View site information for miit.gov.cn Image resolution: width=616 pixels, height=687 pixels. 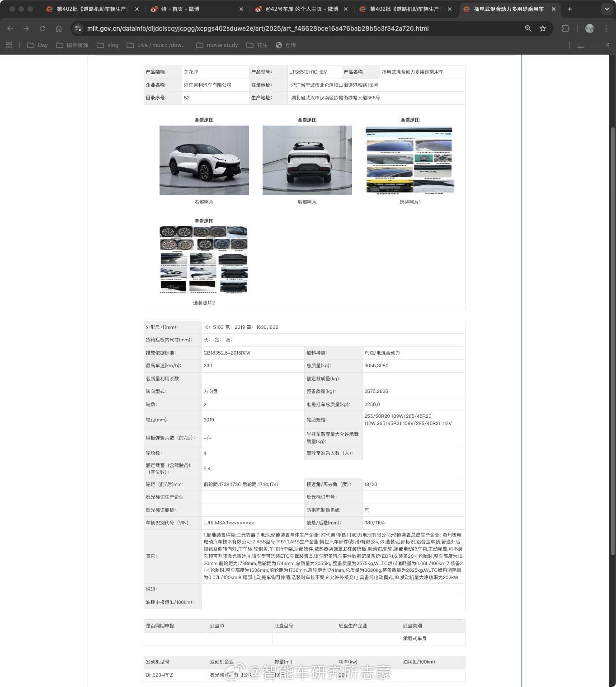click(x=78, y=28)
